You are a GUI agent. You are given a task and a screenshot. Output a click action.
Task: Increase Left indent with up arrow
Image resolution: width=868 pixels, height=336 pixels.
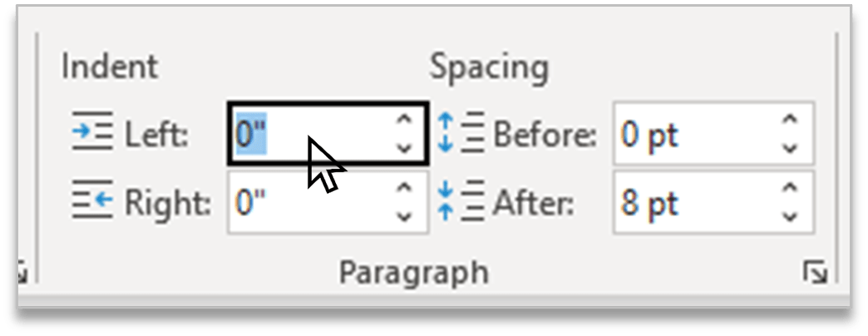[405, 120]
